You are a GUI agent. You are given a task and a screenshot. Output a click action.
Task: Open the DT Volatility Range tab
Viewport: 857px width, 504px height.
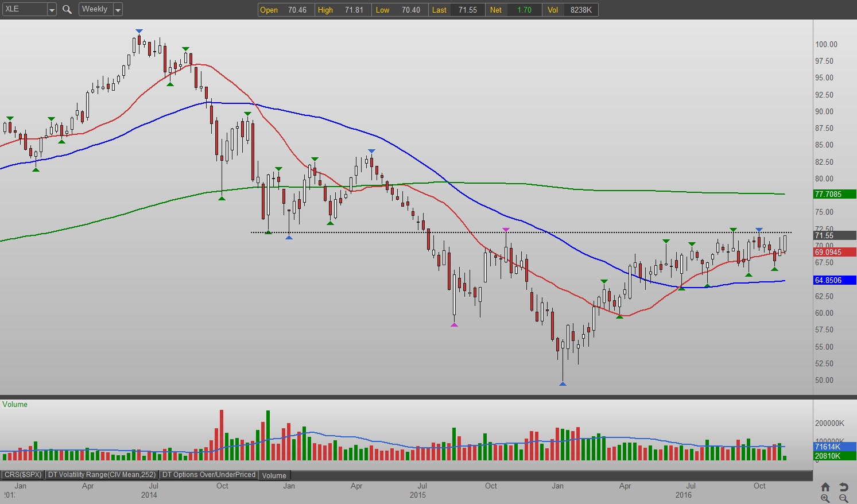[102, 475]
